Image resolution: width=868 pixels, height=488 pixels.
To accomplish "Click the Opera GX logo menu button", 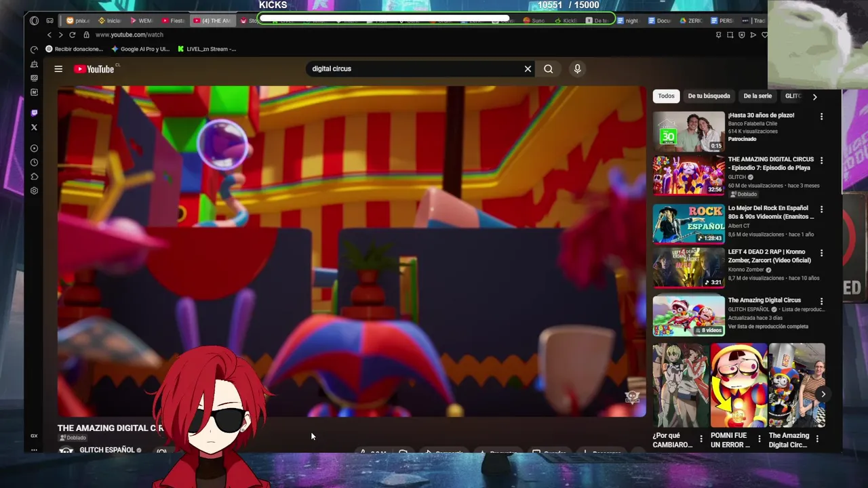I will [34, 21].
